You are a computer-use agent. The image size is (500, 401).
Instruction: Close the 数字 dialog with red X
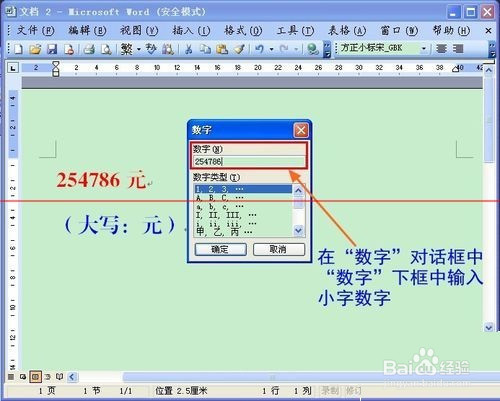[x=301, y=130]
